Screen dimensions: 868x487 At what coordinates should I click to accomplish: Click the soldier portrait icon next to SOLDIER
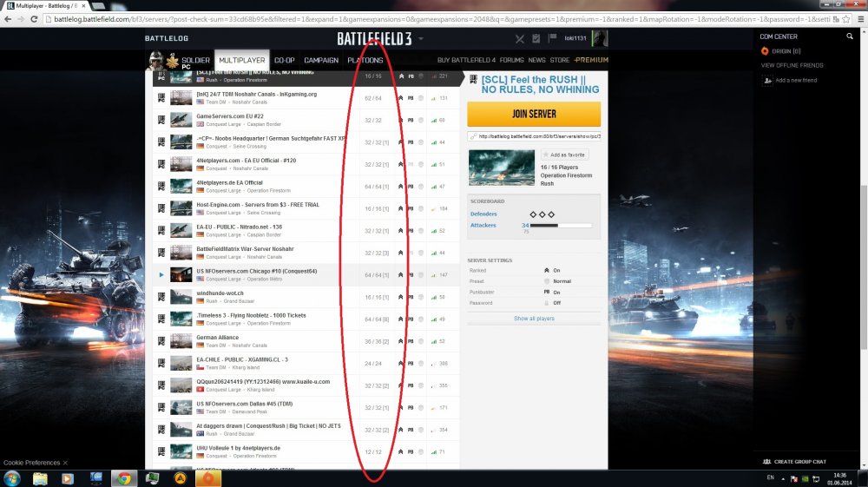155,60
